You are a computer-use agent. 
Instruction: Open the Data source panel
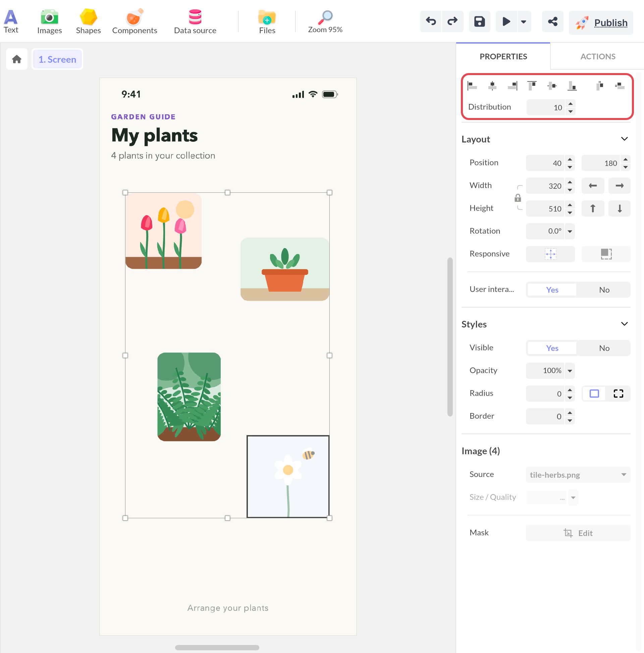(x=195, y=22)
